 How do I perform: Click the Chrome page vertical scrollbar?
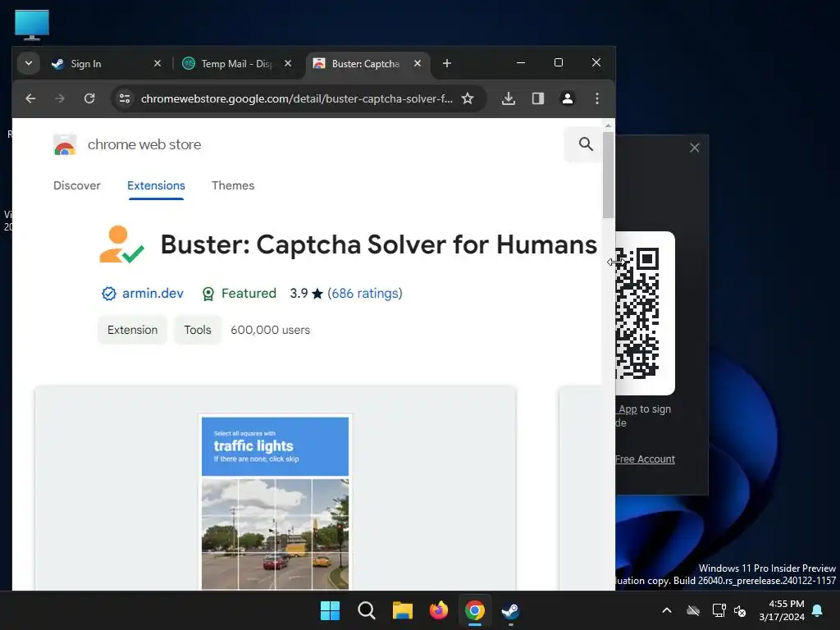click(x=608, y=175)
